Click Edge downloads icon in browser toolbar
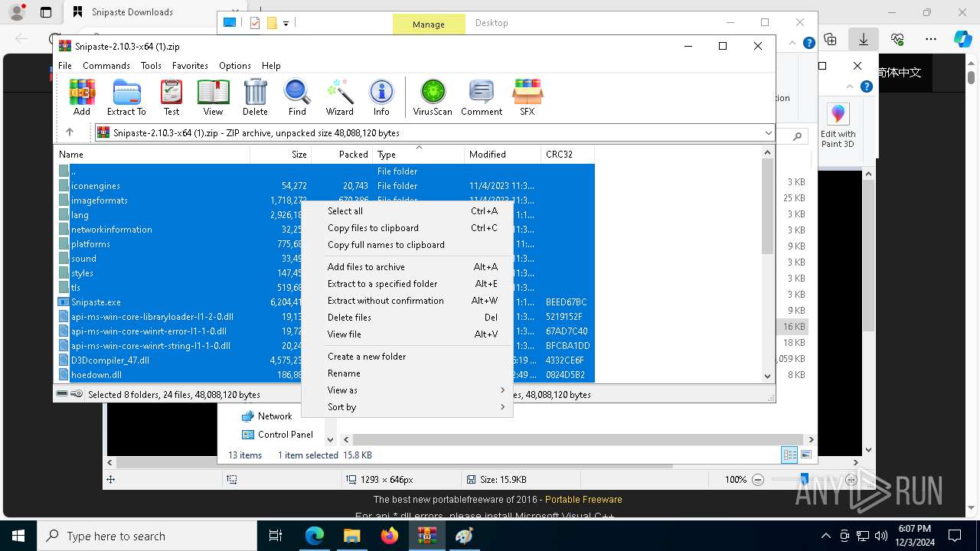 [864, 38]
